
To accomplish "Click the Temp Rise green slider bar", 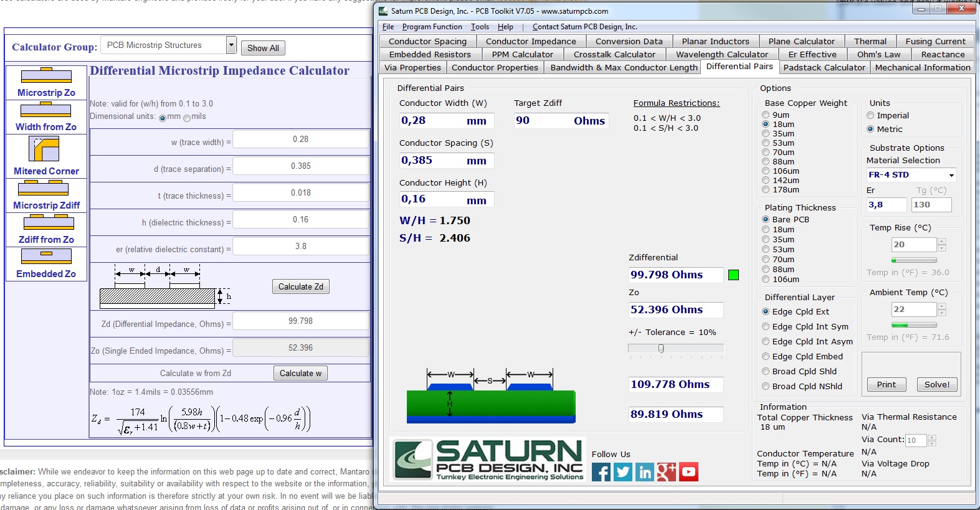I will click(914, 260).
